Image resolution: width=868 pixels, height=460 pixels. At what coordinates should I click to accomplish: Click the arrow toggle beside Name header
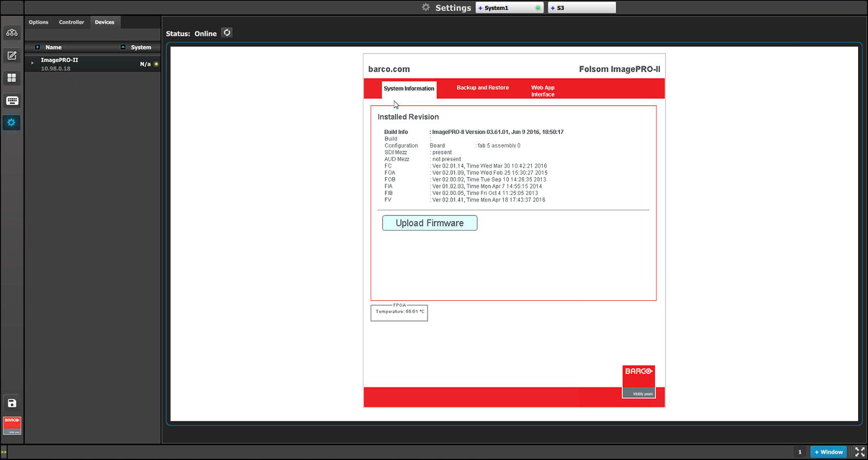tap(37, 47)
